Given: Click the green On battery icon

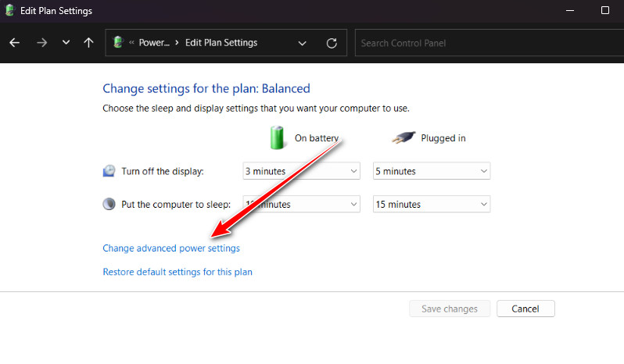Looking at the screenshot, I should [x=277, y=137].
